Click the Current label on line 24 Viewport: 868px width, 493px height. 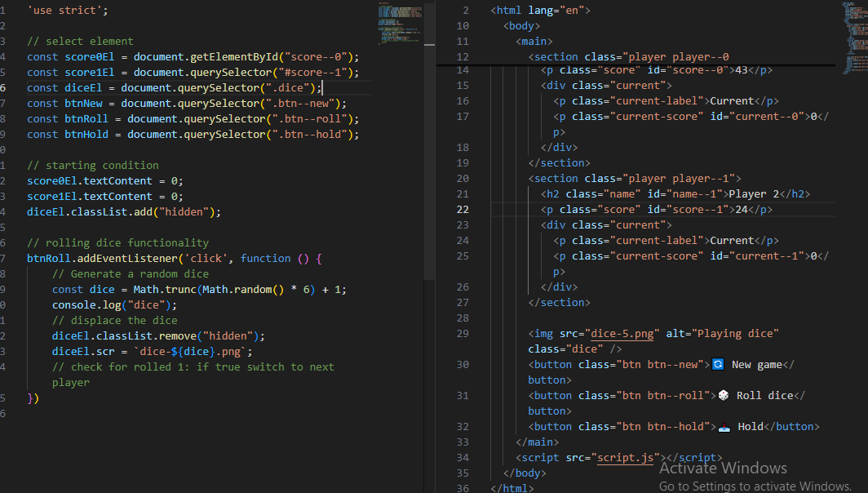point(732,241)
